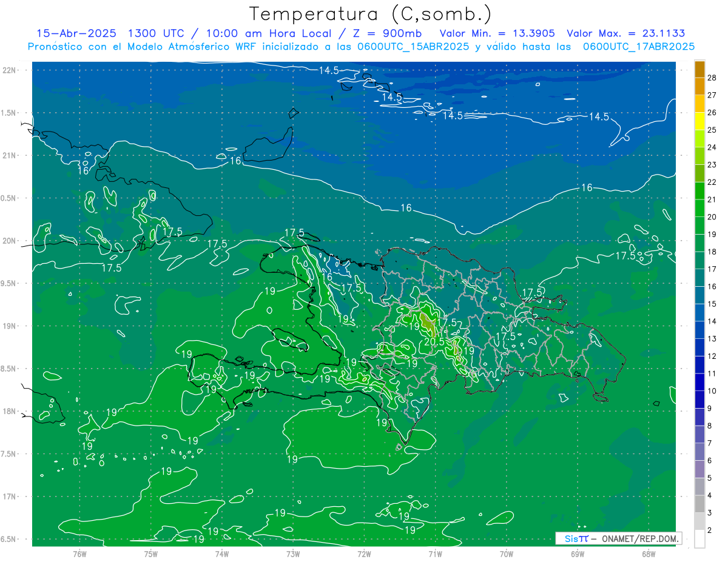728x562 pixels.
Task: Click 'Valor Max. = 23.1133' text
Action: point(626,33)
